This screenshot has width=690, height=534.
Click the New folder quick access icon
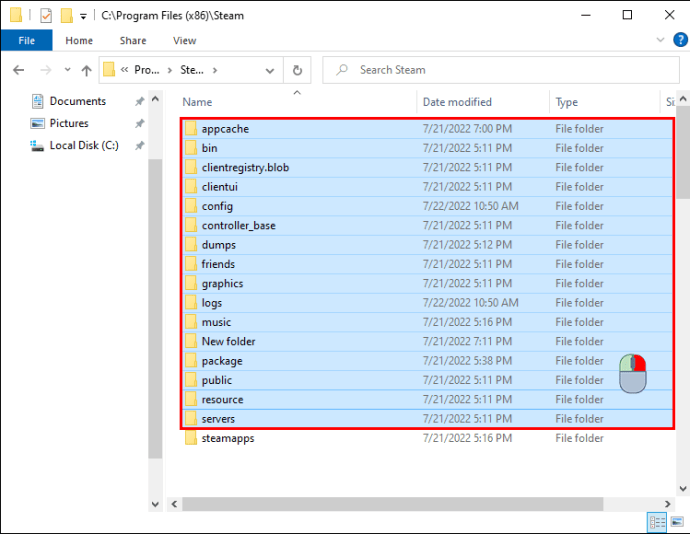[66, 16]
